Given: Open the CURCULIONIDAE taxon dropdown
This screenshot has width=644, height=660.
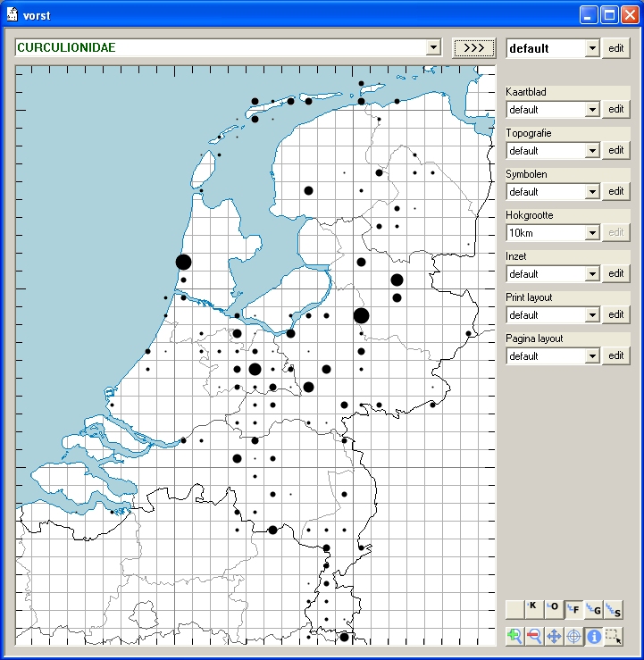Looking at the screenshot, I should point(434,47).
